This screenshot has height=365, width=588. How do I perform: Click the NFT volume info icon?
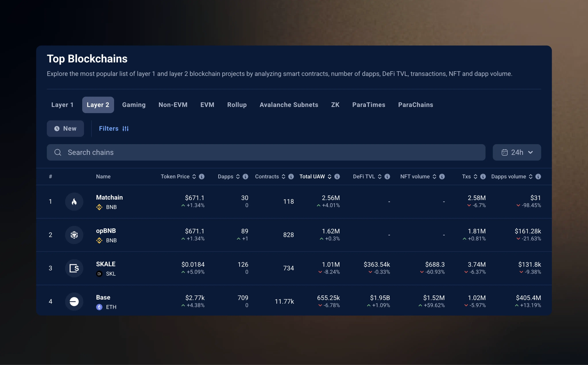(442, 176)
